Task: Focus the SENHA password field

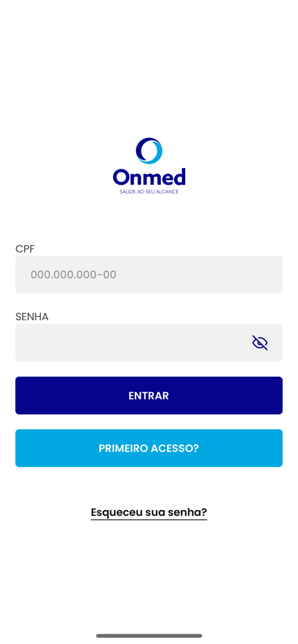Action: [149, 343]
